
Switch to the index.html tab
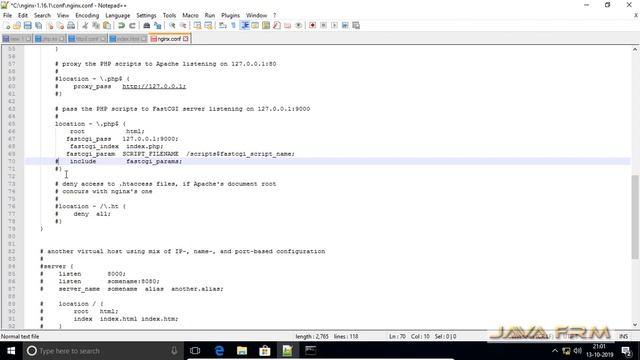click(x=128, y=39)
